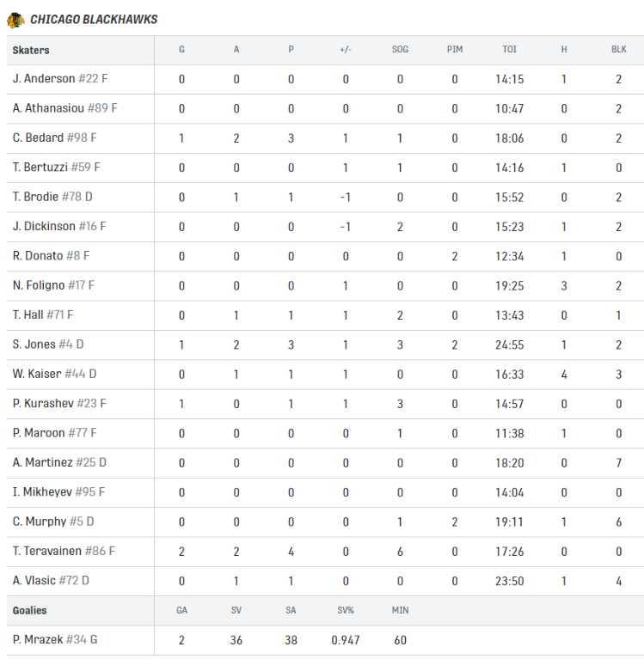Click the Skaters section header
Screen dimensions: 644x659
(x=31, y=51)
